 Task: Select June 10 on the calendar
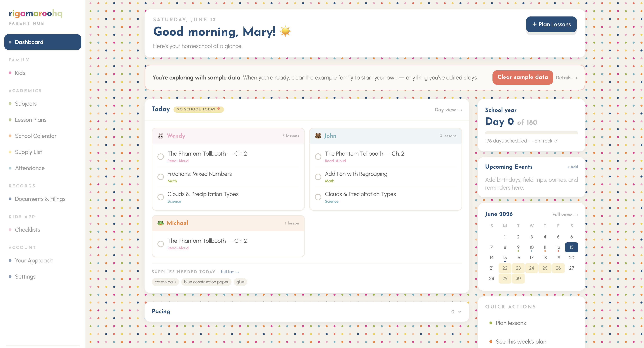pyautogui.click(x=531, y=247)
